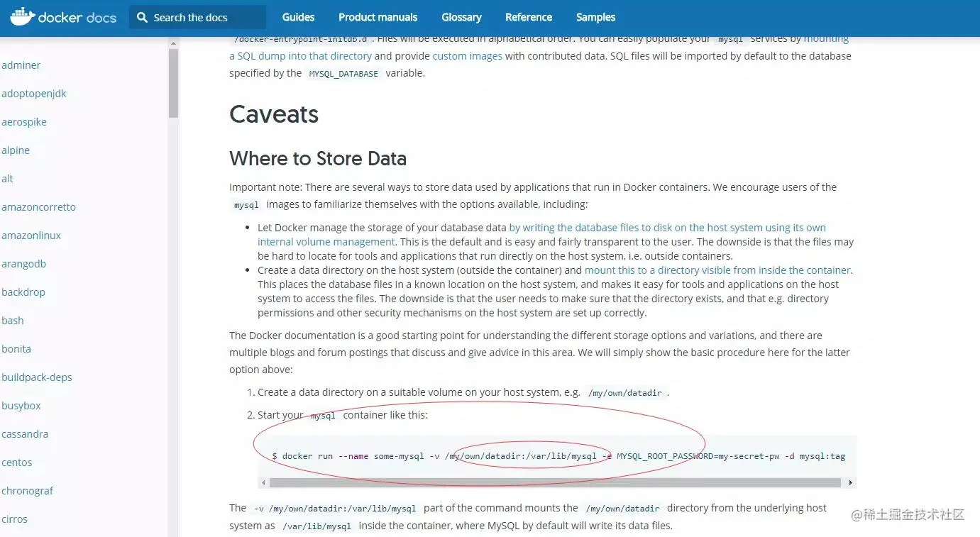Click the sidebar scroll up arrow
This screenshot has height=537, width=980.
point(173,43)
